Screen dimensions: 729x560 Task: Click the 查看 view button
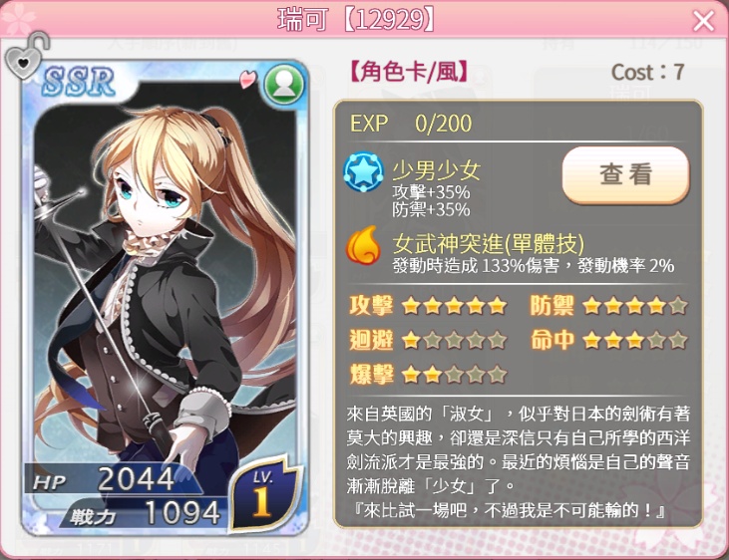pos(625,175)
